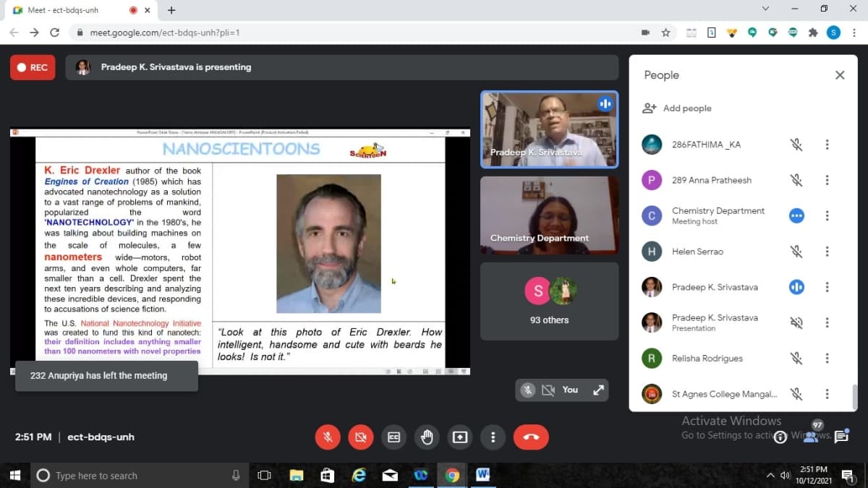The width and height of the screenshot is (868, 488).
Task: Click the present now screen icon
Action: pyautogui.click(x=460, y=437)
